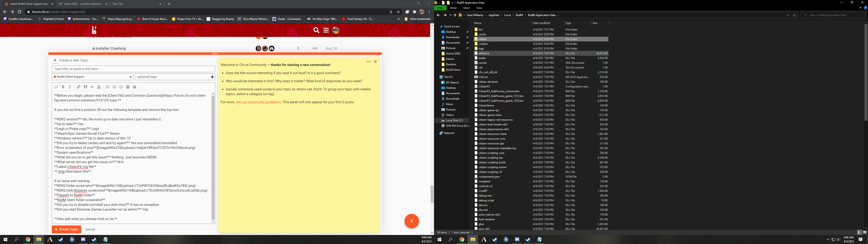Apply preformatted code formatting
This screenshot has width=868, height=244.
[x=92, y=87]
